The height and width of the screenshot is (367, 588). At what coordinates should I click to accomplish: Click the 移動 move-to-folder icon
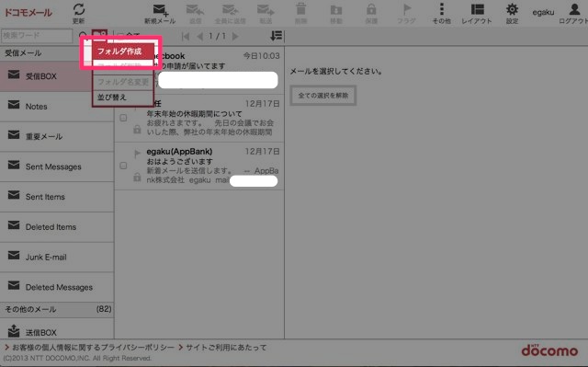click(x=336, y=9)
